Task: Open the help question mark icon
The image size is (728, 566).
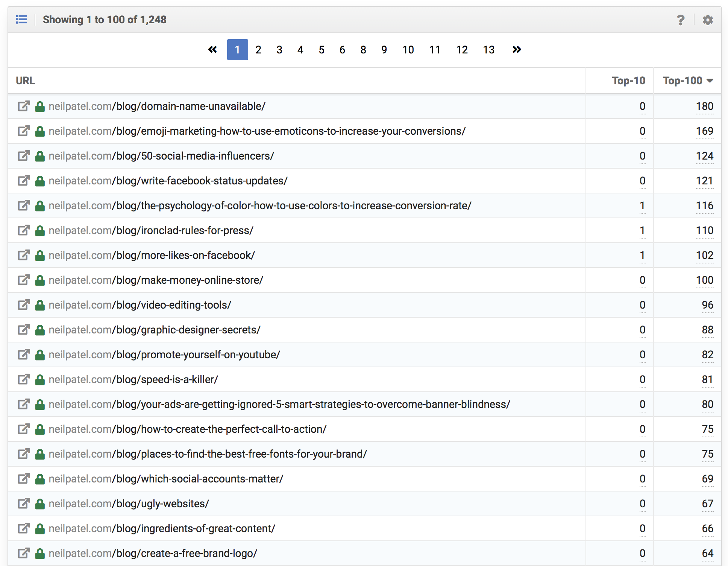Action: (681, 20)
